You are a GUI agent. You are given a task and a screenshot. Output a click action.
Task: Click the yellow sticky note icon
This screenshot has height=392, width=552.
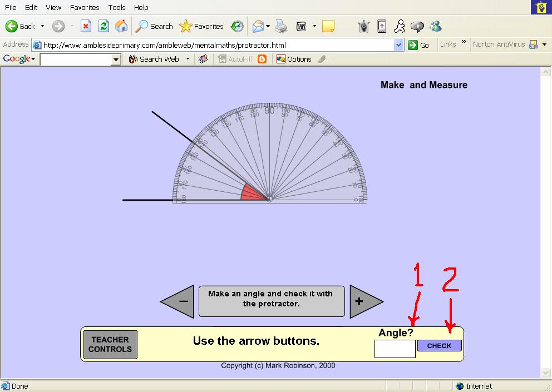(328, 26)
